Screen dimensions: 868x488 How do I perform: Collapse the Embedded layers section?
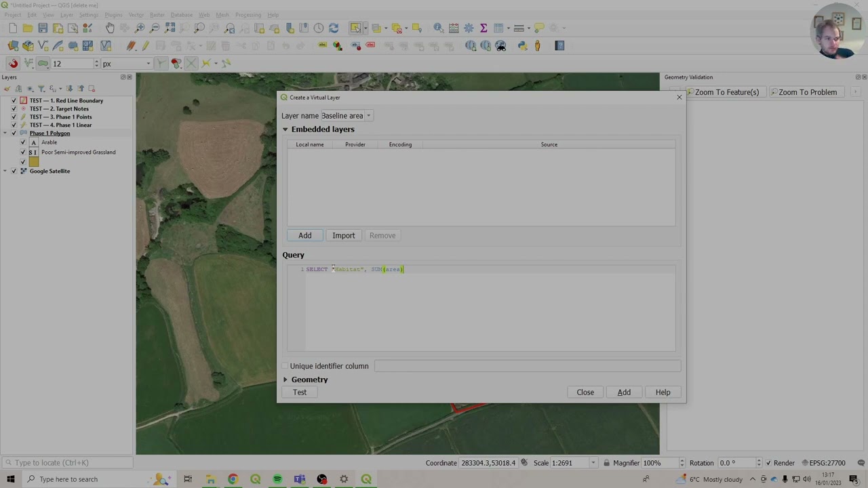tap(285, 129)
